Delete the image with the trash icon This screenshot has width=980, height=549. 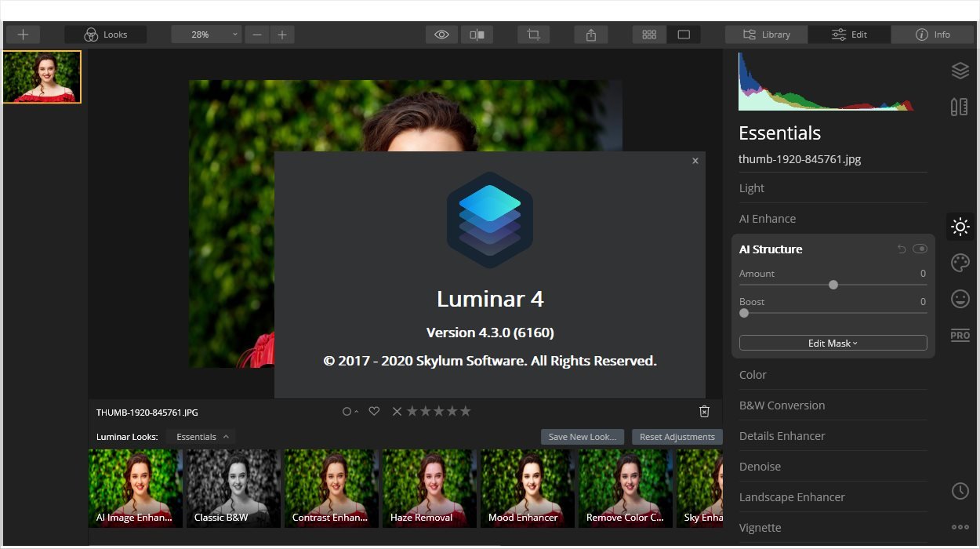pos(704,412)
